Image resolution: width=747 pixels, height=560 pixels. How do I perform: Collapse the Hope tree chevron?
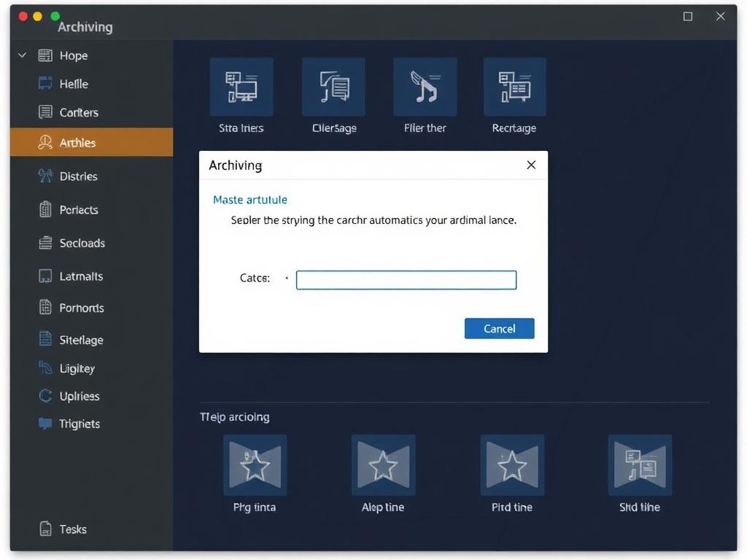click(x=22, y=55)
